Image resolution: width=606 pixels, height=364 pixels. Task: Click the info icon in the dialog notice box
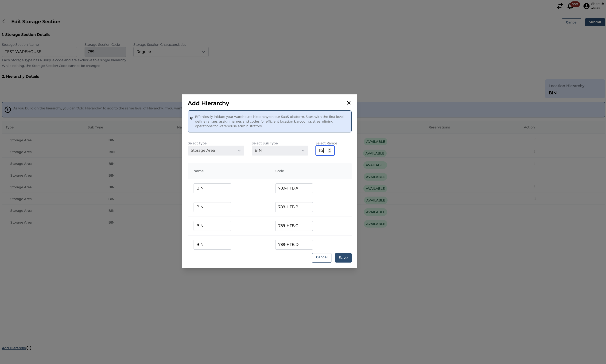click(192, 118)
